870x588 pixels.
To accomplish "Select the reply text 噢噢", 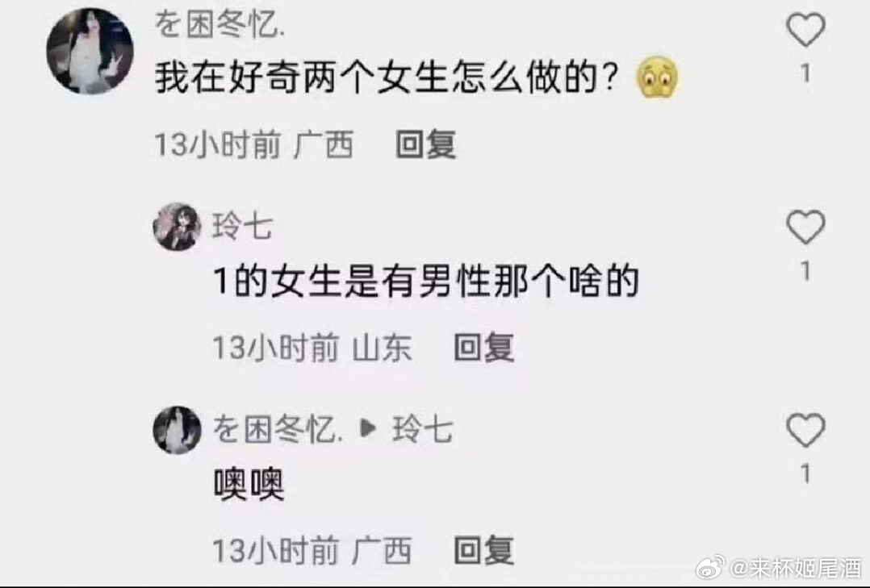I will click(x=249, y=485).
